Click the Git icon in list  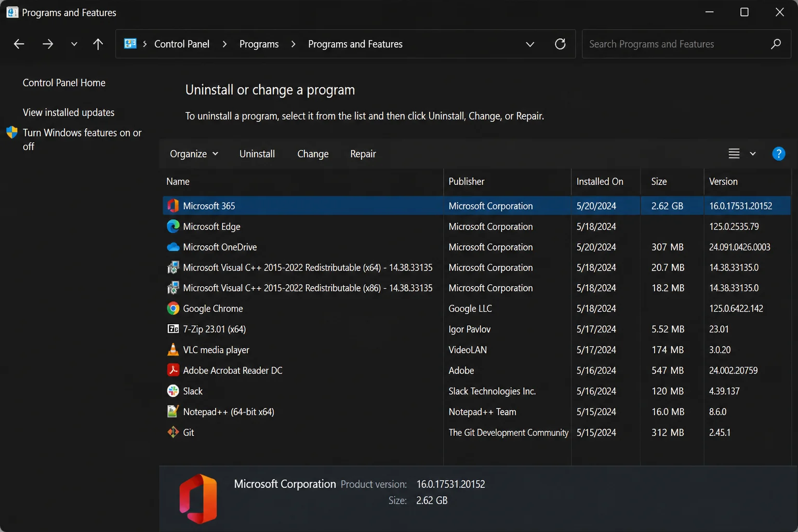coord(173,432)
